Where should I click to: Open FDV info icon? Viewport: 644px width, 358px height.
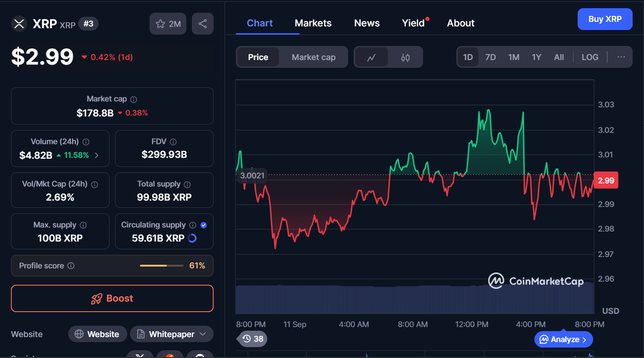click(x=173, y=142)
